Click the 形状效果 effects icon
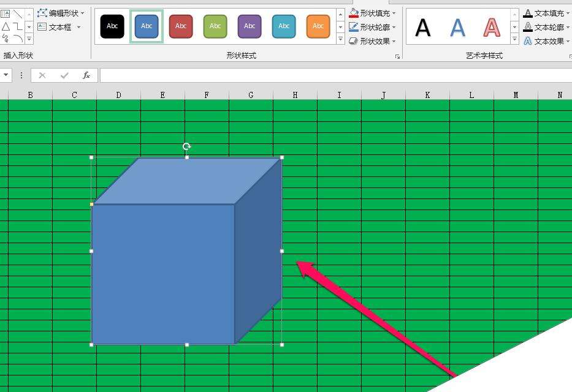 pos(354,41)
